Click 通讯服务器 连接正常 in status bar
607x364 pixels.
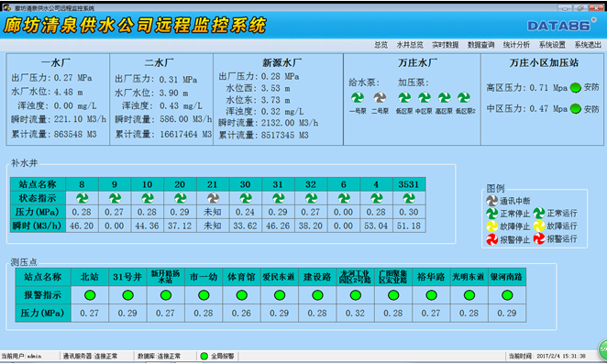[90, 356]
